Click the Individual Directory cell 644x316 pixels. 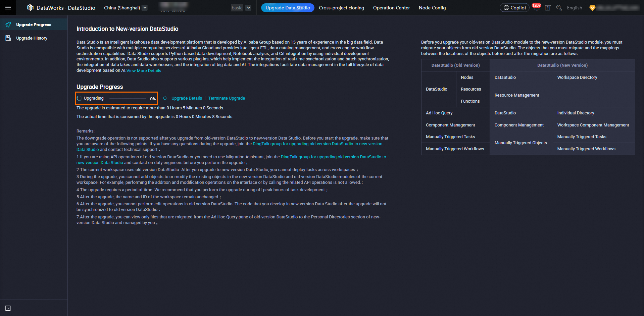(594, 113)
